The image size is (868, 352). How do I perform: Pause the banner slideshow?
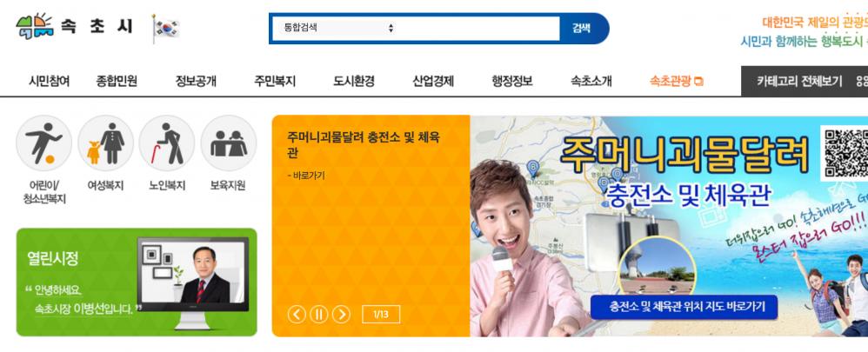[319, 315]
